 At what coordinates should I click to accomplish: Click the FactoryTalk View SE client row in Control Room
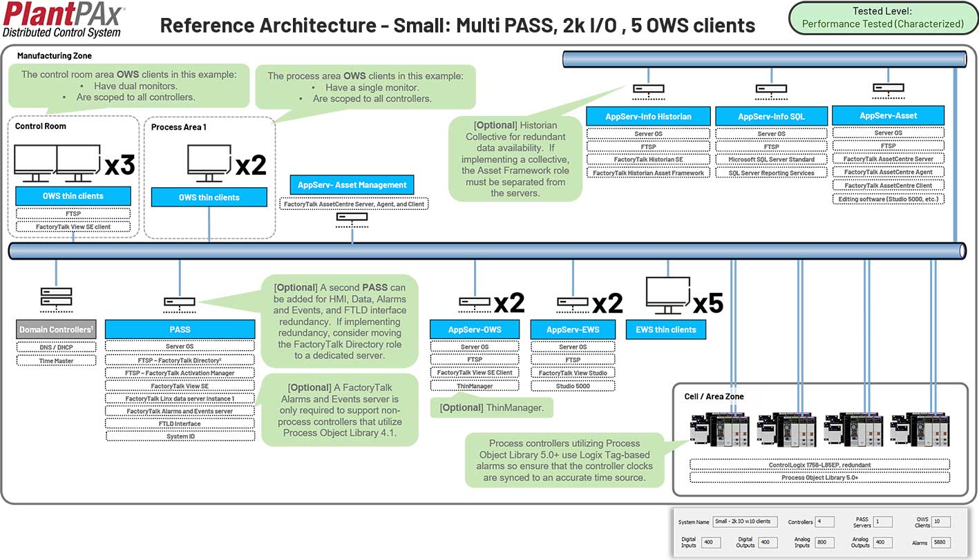pyautogui.click(x=73, y=226)
